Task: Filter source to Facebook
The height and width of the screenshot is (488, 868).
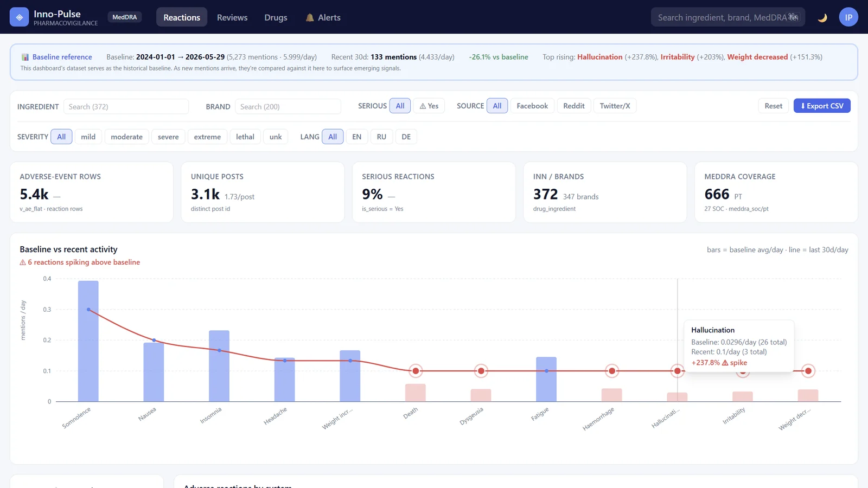Action: [x=532, y=106]
